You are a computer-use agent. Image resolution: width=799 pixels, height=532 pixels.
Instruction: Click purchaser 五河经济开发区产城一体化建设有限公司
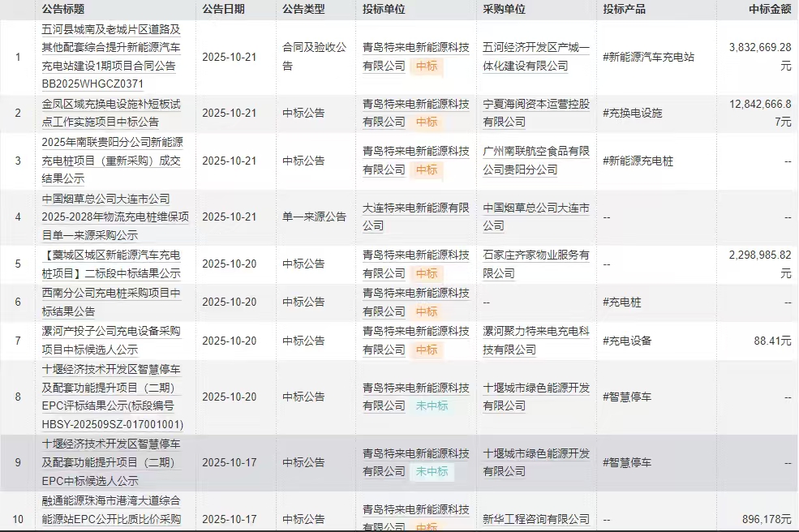coord(536,57)
